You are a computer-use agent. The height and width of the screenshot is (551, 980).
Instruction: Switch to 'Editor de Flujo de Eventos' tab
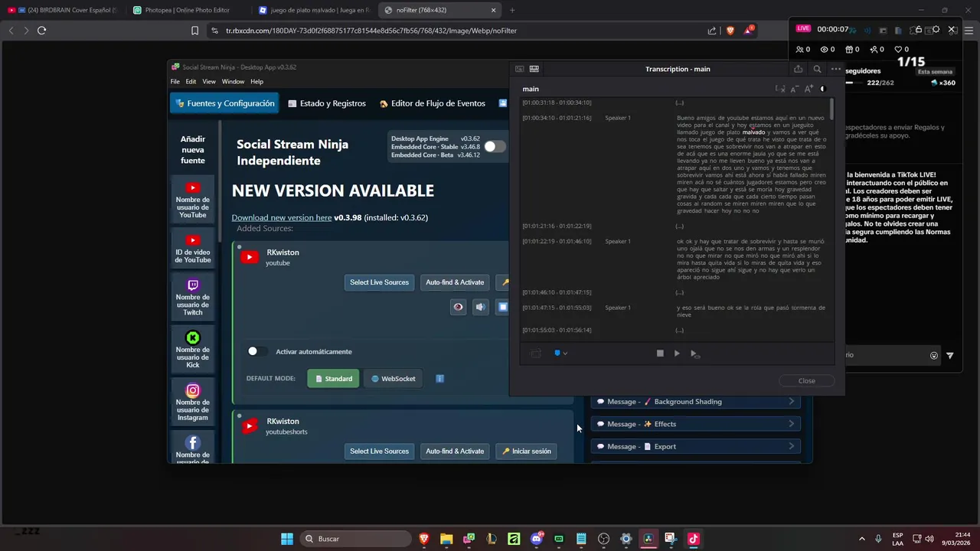(x=433, y=103)
